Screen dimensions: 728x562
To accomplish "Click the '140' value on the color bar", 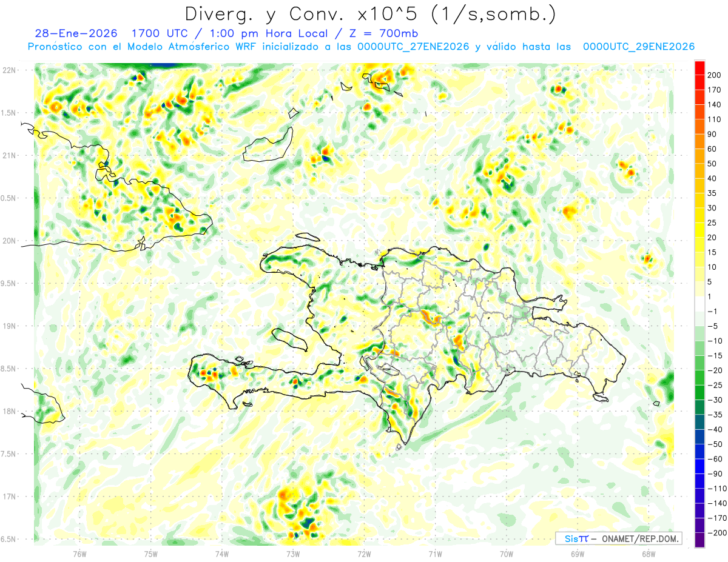I will pyautogui.click(x=714, y=105).
